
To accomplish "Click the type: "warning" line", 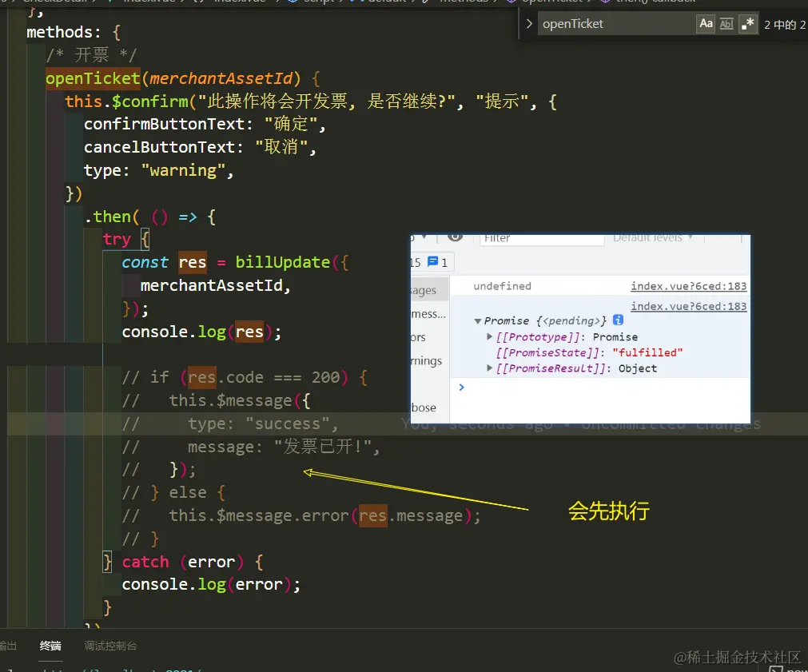I will [x=159, y=170].
